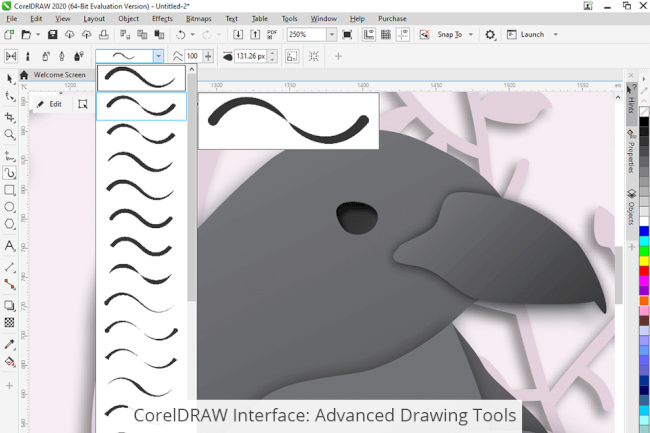Open the Effects menu
The width and height of the screenshot is (650, 433).
[162, 19]
